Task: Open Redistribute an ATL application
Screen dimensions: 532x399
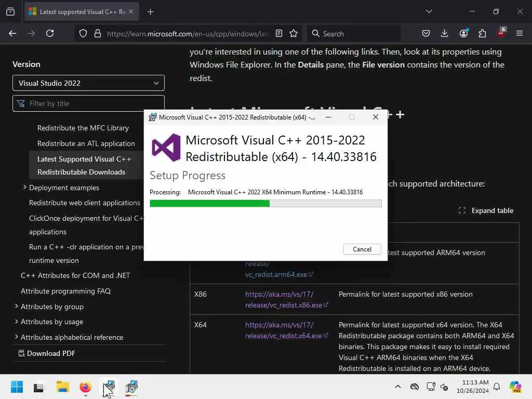Action: pos(86,143)
